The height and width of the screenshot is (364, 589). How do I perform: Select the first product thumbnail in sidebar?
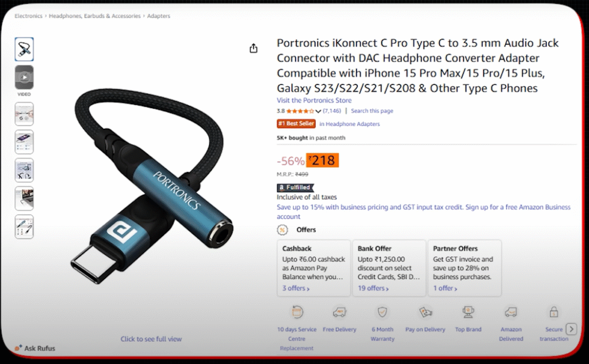(24, 49)
